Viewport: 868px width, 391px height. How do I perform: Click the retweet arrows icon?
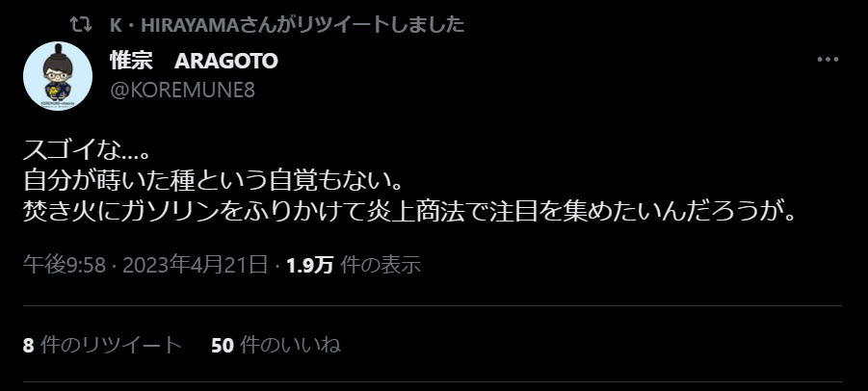(81, 24)
